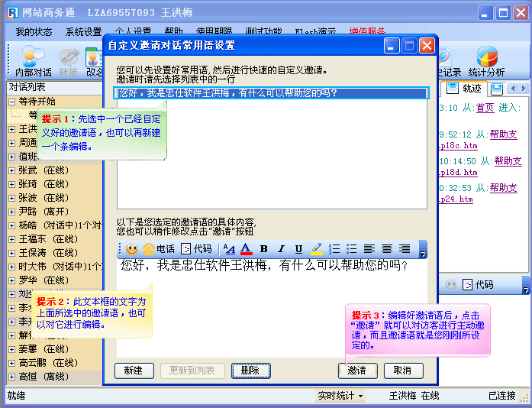This screenshot has width=532, height=408.
Task: Click the 电话 phone icon in editor toolbar
Action: 158,249
